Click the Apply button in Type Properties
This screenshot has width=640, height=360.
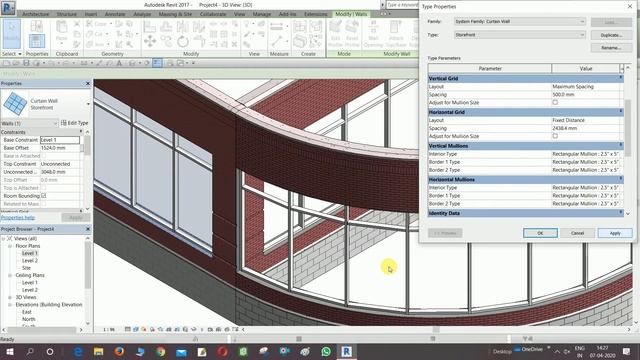(x=615, y=233)
